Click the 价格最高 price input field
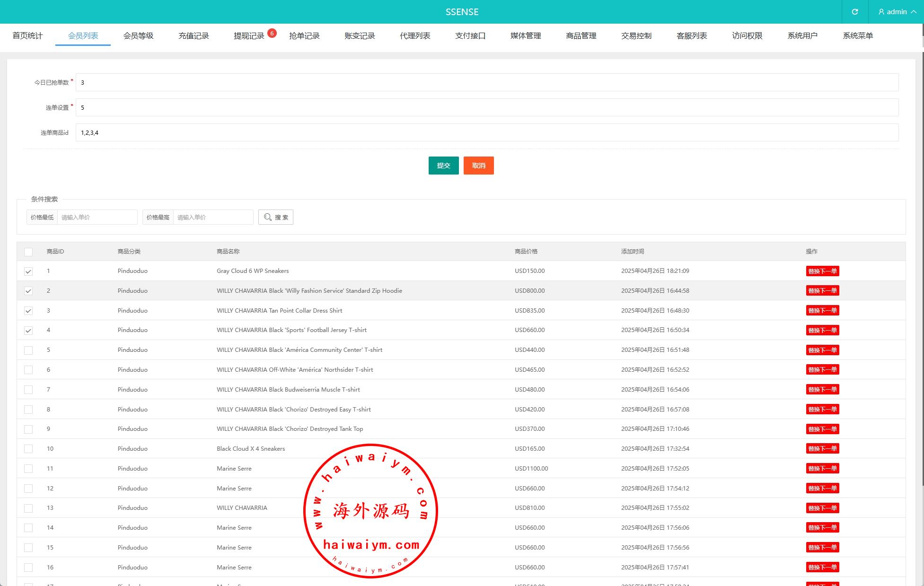 [213, 217]
